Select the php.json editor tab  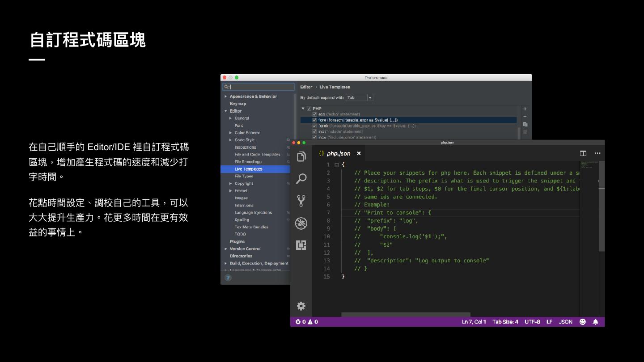click(x=338, y=153)
